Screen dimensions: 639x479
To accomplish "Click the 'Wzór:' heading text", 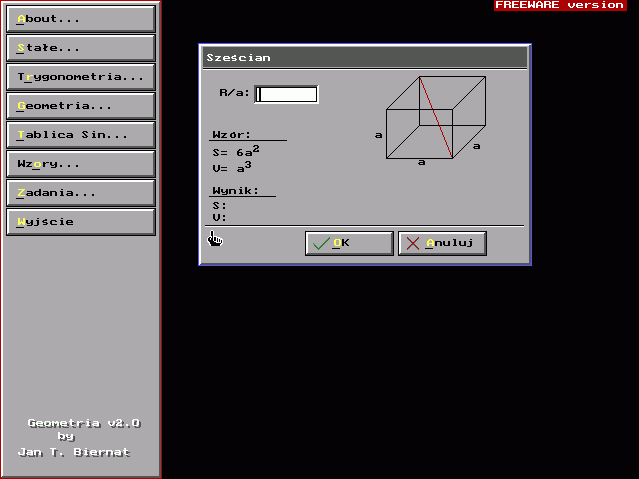I will point(231,135).
